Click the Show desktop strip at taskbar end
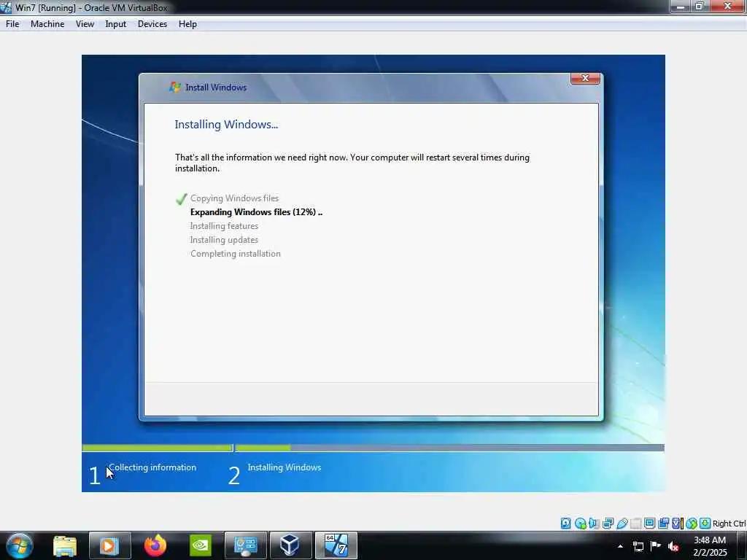This screenshot has height=560, width=747. pos(741,546)
